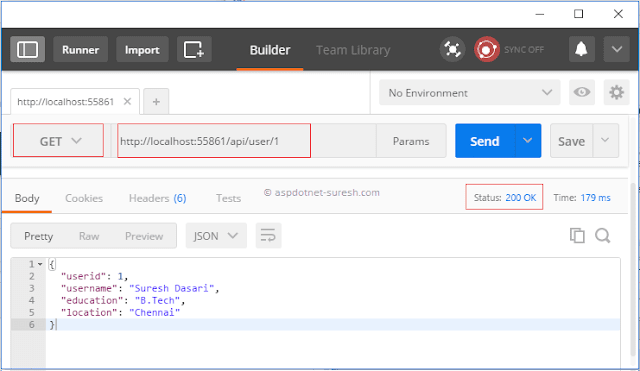
Task: Open the response Tests tab
Action: [x=228, y=198]
